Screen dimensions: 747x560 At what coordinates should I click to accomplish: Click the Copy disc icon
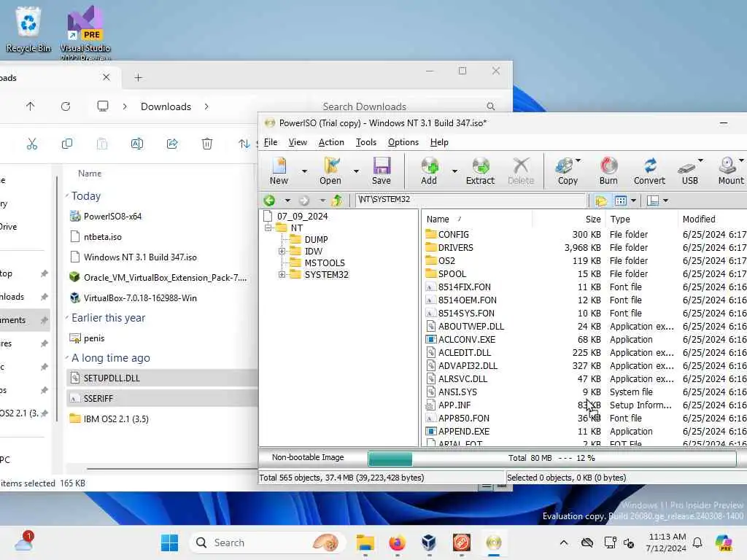(566, 171)
